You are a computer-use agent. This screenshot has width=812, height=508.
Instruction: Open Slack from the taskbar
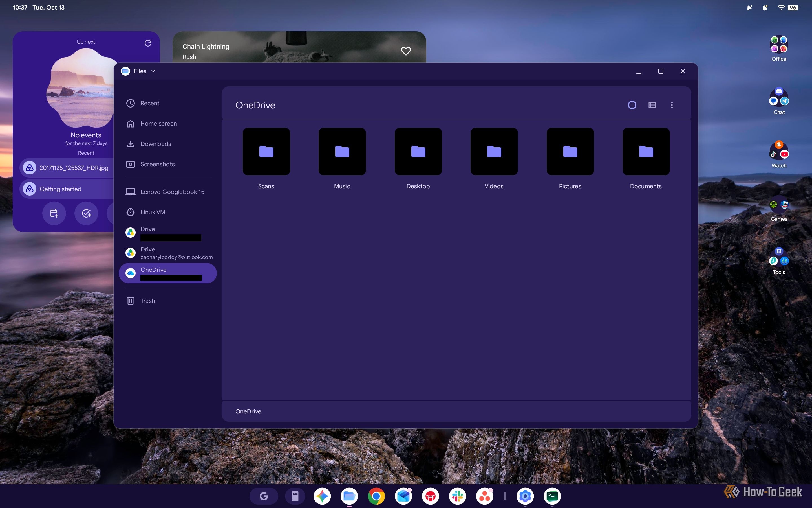pos(457,496)
